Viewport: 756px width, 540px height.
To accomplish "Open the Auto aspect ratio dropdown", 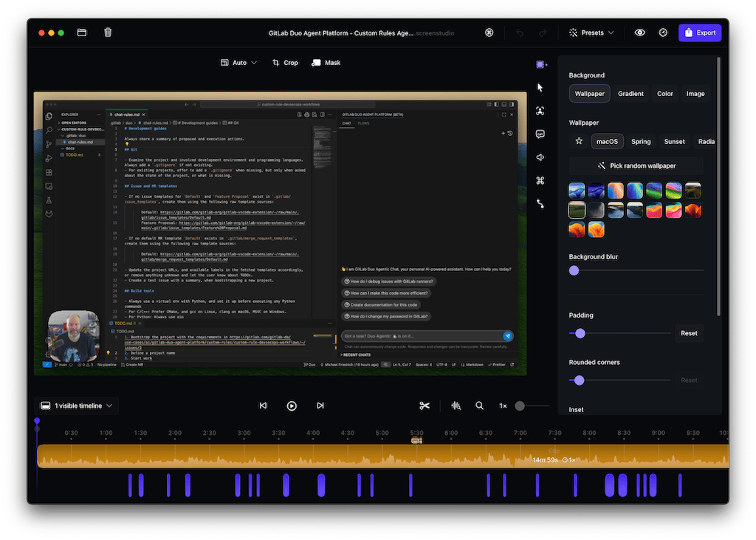I will 238,63.
